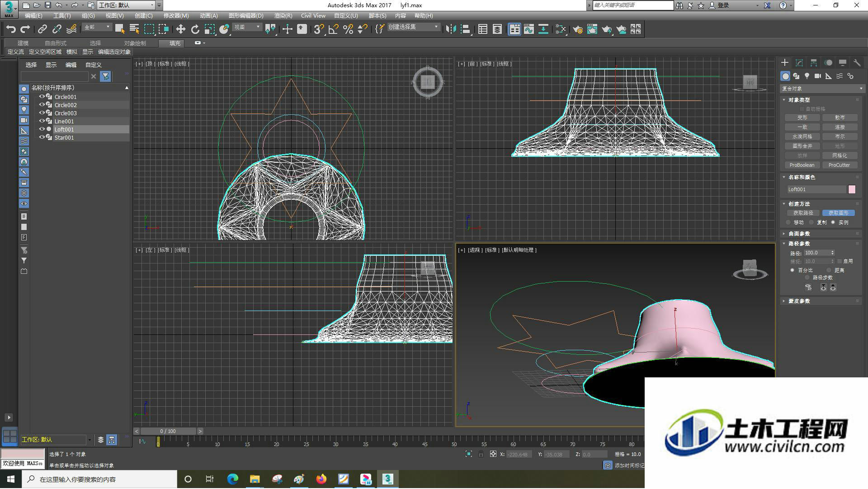Toggle the Angle Snap button
The width and height of the screenshot is (868, 489).
coord(333,29)
